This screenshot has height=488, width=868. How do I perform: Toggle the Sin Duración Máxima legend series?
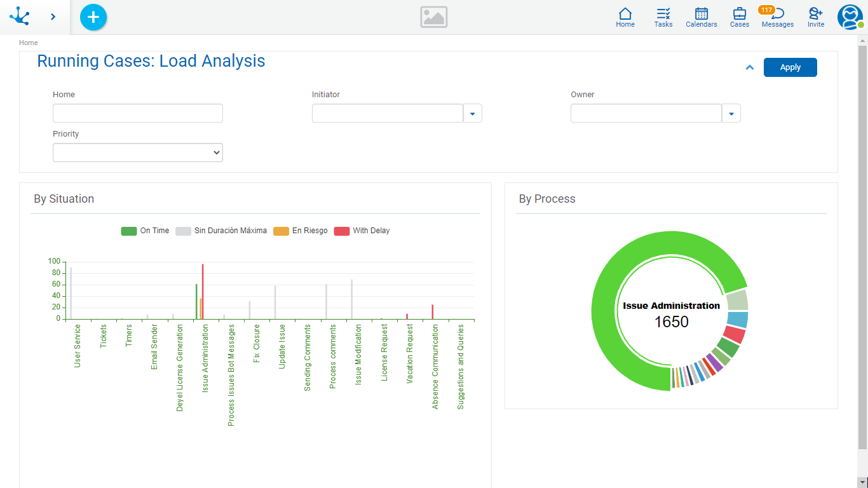(x=220, y=231)
